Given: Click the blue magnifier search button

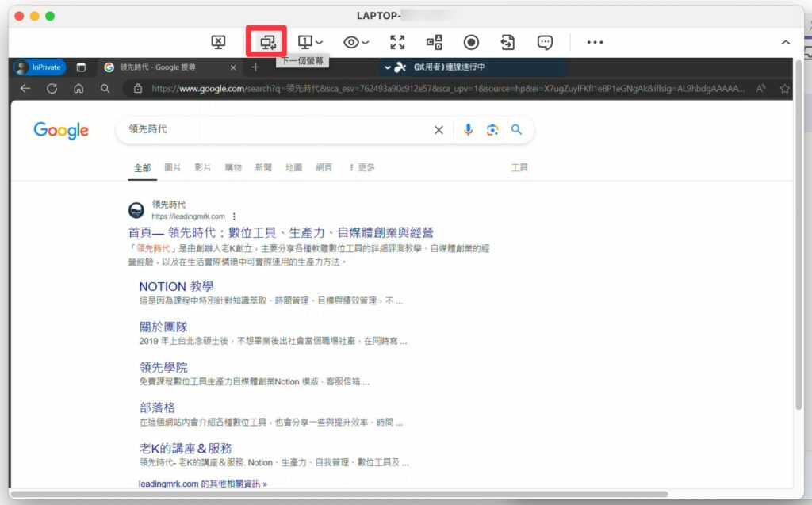Looking at the screenshot, I should pyautogui.click(x=516, y=129).
